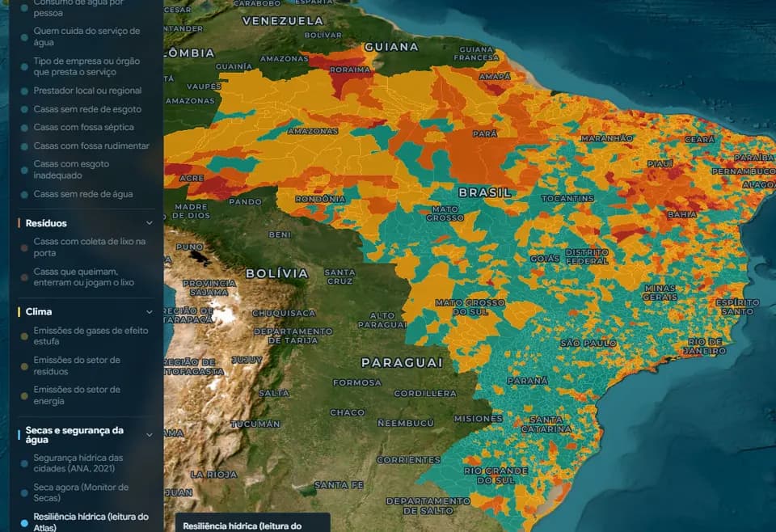
Task: Click the RIO GRANDE DO SUL label
Action: pos(496,475)
